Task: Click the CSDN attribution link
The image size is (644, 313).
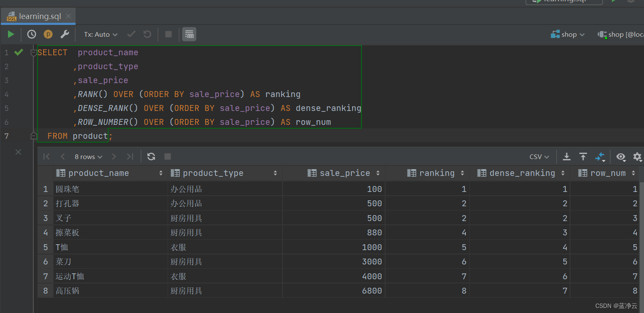Action: [616, 305]
